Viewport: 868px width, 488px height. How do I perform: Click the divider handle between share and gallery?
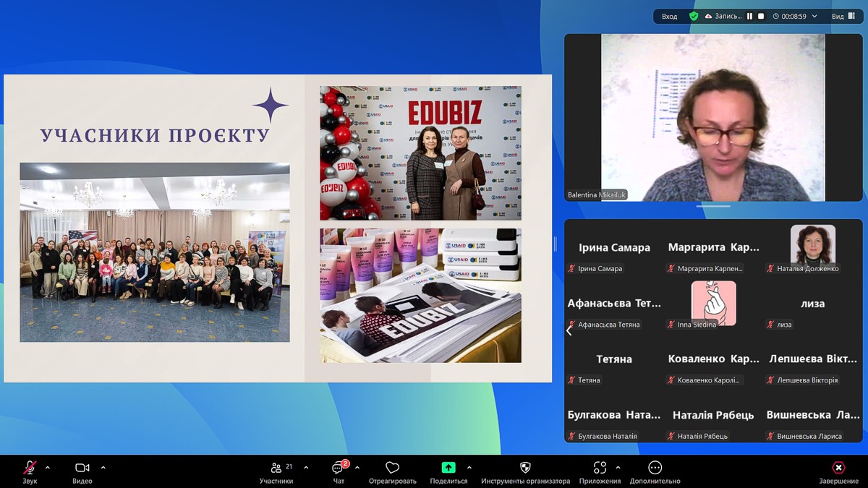point(556,244)
